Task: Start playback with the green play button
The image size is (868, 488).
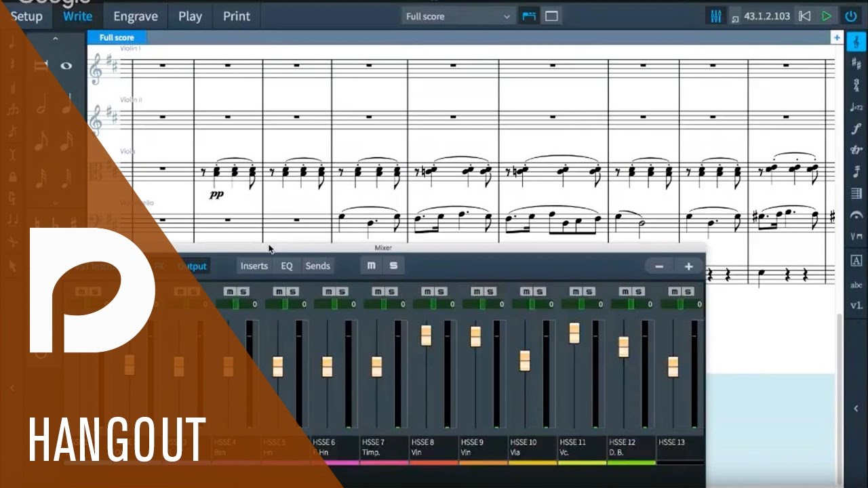Action: 827,16
